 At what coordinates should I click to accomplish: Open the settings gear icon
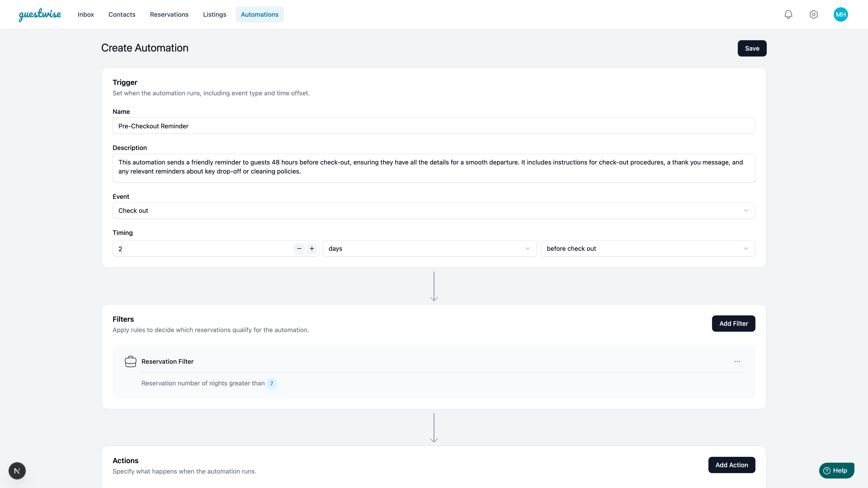pos(814,14)
